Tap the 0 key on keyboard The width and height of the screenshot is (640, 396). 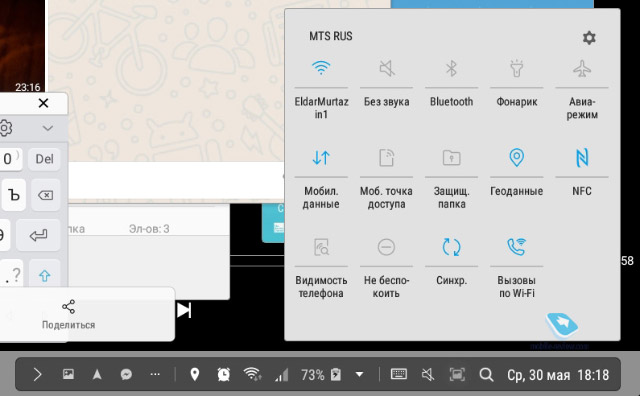pyautogui.click(x=10, y=159)
